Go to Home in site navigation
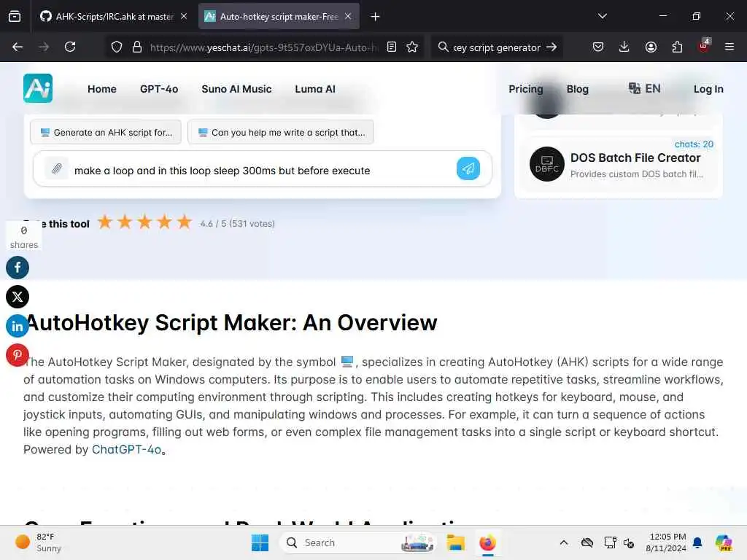The width and height of the screenshot is (747, 560). click(102, 89)
